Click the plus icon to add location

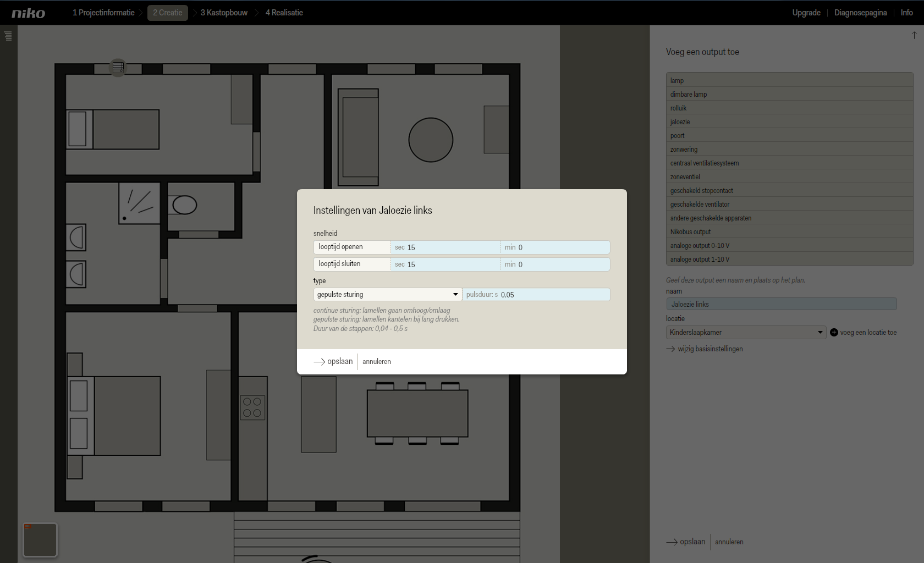(834, 332)
